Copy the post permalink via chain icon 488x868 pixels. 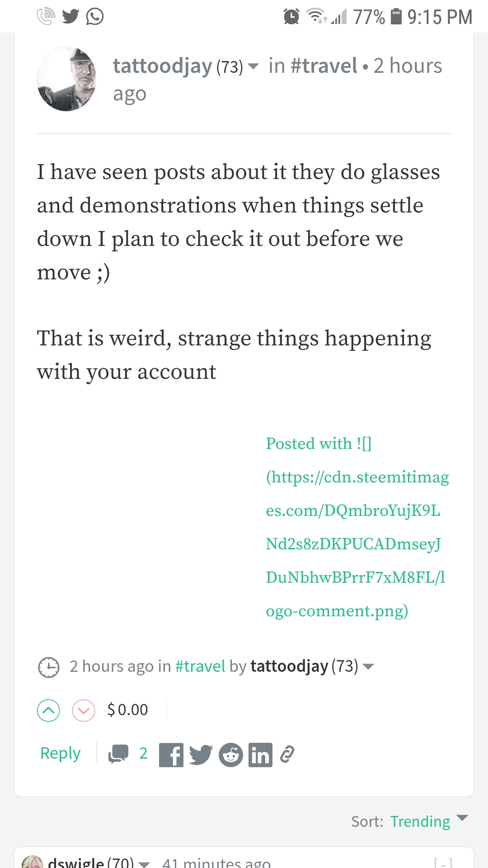pyautogui.click(x=287, y=755)
